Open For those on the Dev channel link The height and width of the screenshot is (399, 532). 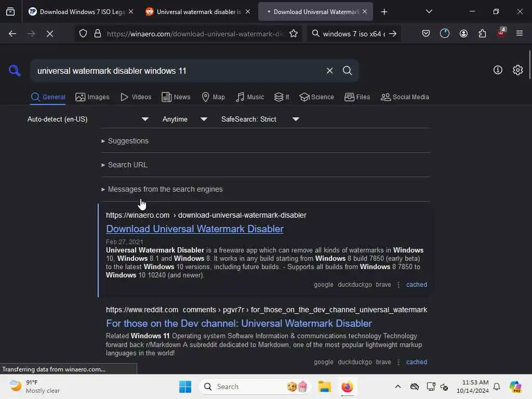239,323
